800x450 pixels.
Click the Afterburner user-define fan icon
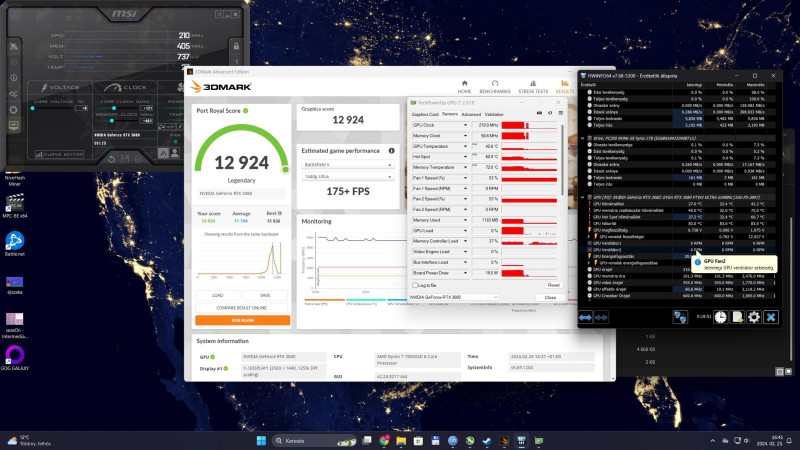(x=174, y=153)
